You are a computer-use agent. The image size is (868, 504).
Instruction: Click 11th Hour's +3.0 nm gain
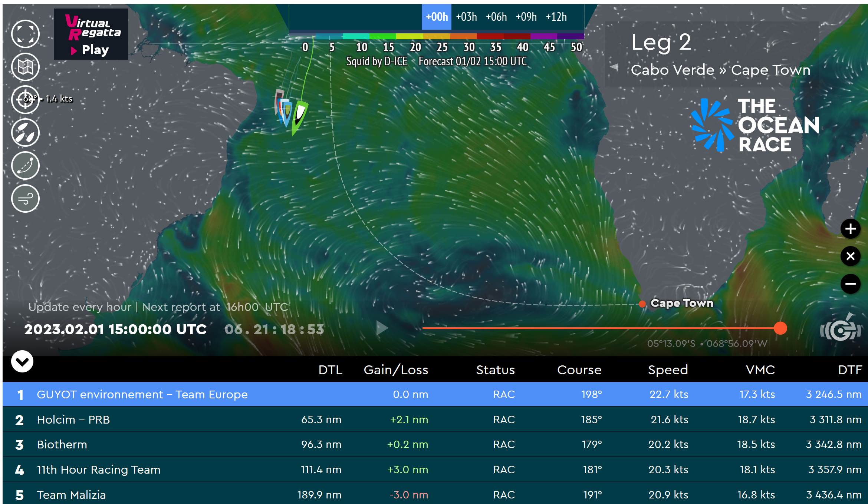pos(408,470)
